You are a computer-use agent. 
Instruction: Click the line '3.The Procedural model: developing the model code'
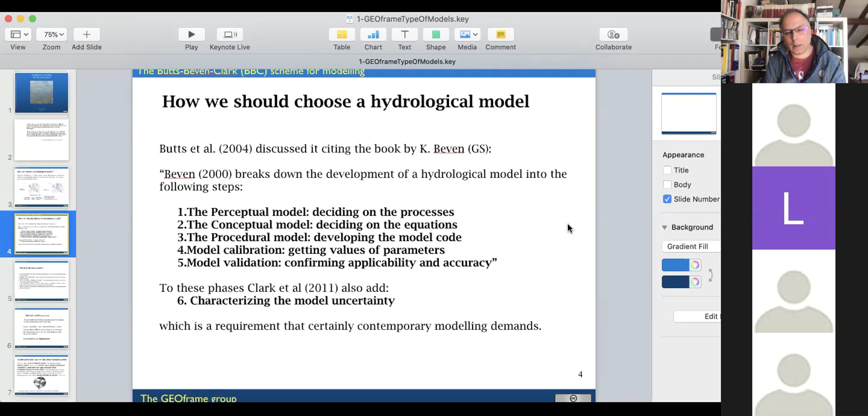[x=319, y=237]
